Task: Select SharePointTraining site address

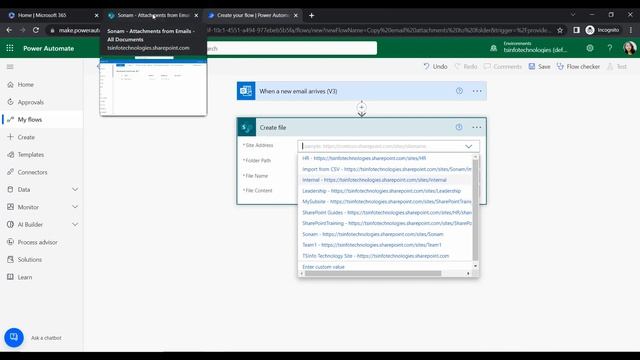Action: 387,223
